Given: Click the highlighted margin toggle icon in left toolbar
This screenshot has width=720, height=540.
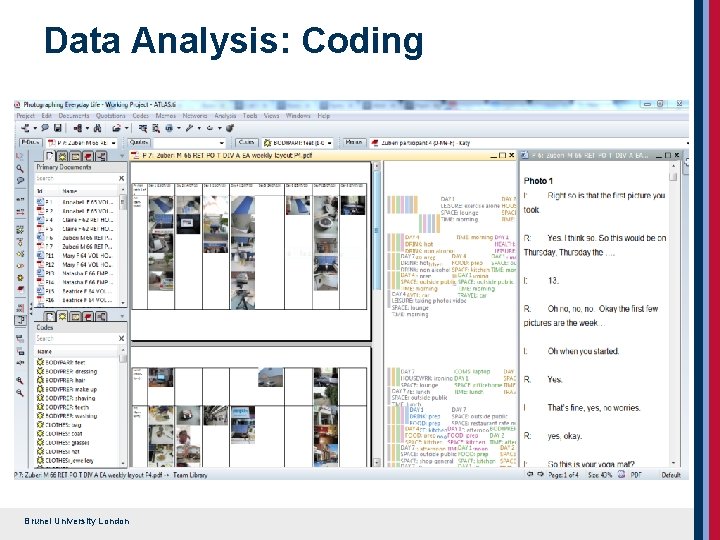Looking at the screenshot, I should point(20,321).
